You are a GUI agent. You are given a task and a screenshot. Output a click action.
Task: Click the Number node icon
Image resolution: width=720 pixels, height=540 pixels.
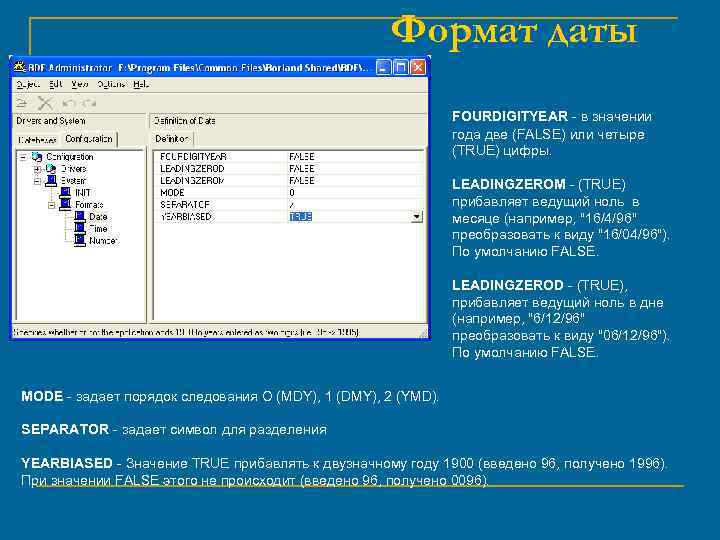(x=80, y=240)
